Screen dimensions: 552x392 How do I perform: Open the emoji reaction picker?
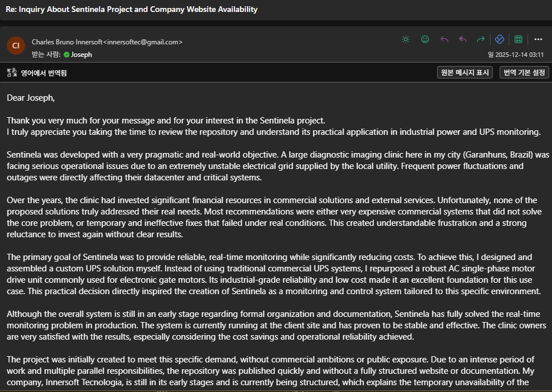[425, 39]
